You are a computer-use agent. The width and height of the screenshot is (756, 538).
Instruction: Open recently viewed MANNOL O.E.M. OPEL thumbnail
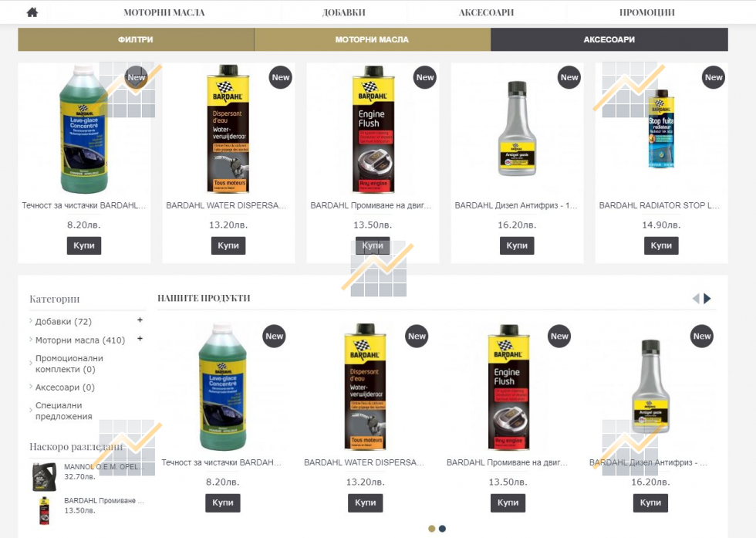pos(45,476)
